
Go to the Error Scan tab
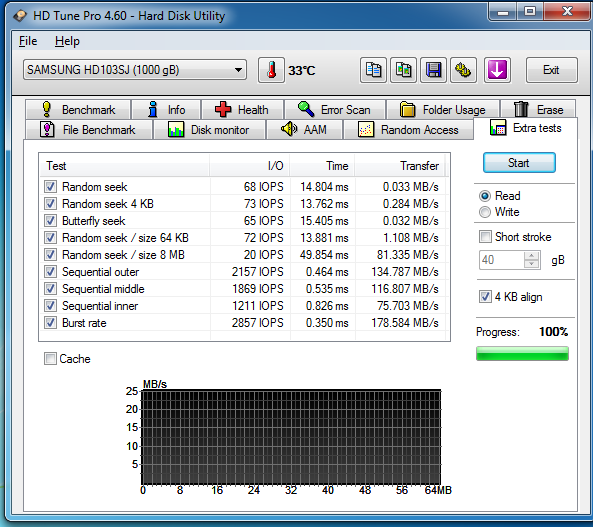335,110
